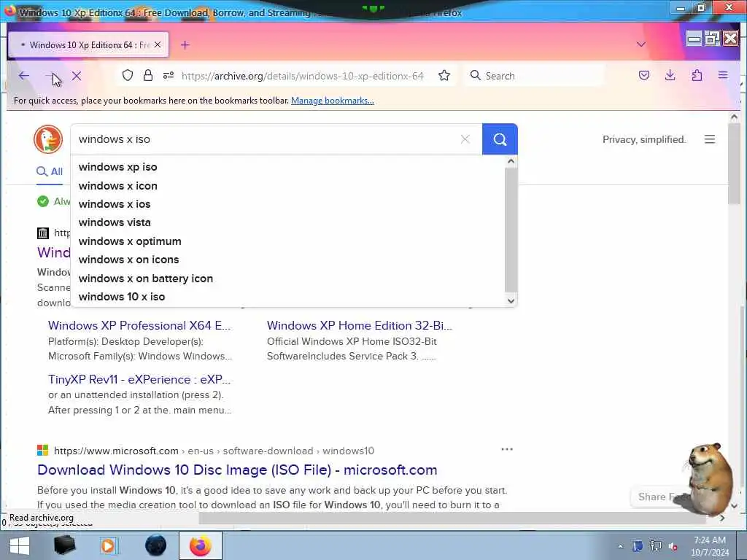This screenshot has height=560, width=747.
Task: Submit search with blue magnifier button
Action: pos(500,139)
